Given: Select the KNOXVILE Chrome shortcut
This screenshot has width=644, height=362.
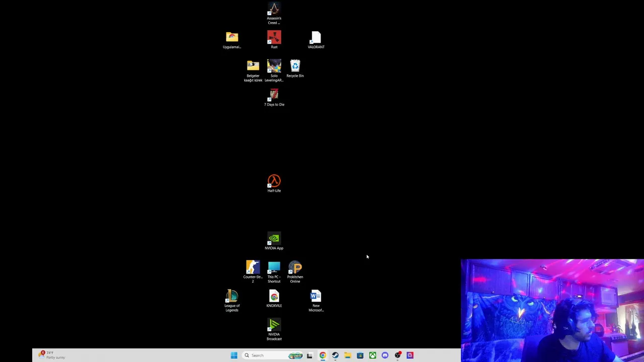Looking at the screenshot, I should [x=274, y=299].
